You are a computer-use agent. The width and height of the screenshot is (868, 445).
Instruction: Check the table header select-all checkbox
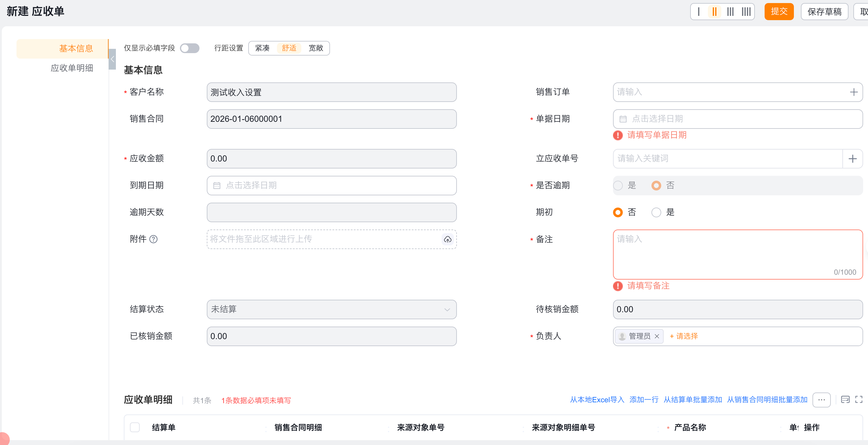tap(135, 427)
